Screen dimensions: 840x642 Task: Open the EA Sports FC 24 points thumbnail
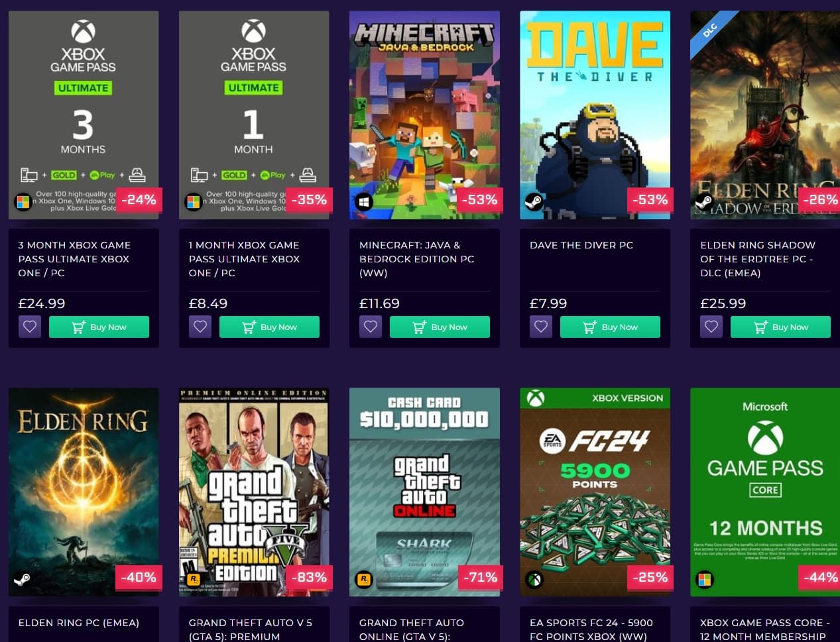coord(595,490)
